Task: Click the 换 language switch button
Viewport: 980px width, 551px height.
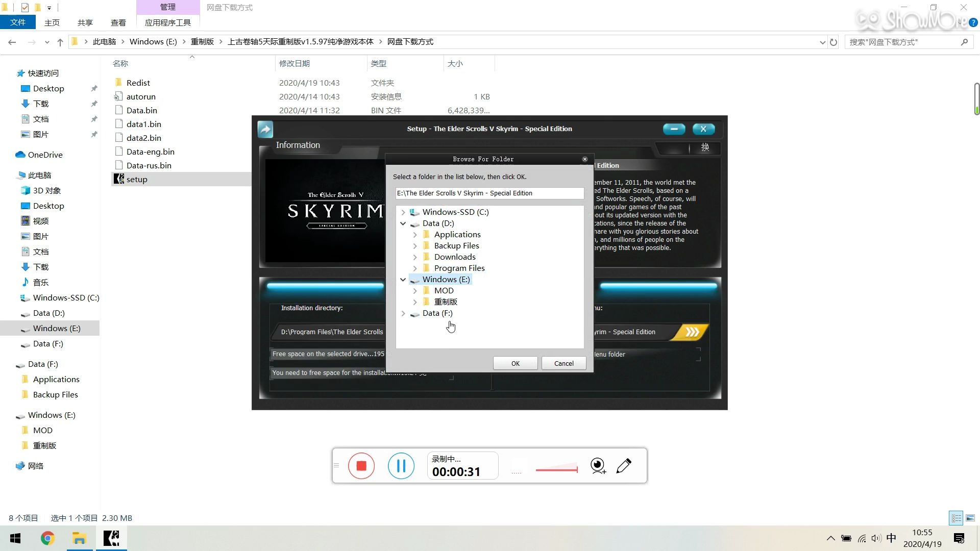Action: [x=705, y=147]
